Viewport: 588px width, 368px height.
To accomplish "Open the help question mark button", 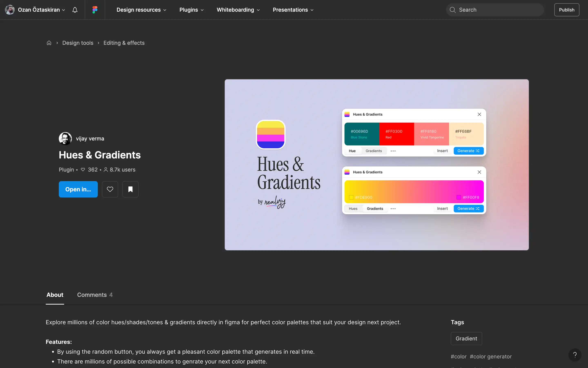I will point(575,355).
